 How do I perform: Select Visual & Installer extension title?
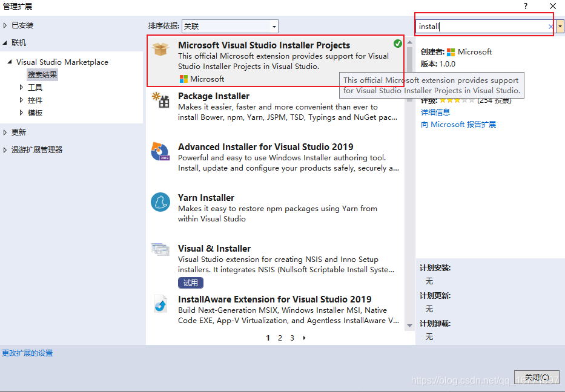(214, 249)
